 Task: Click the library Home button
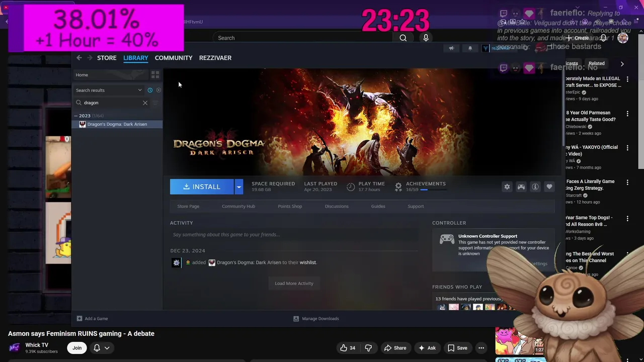pyautogui.click(x=110, y=75)
